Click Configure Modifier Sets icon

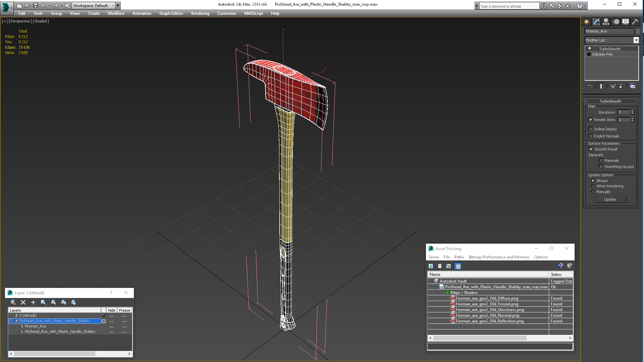tap(633, 86)
